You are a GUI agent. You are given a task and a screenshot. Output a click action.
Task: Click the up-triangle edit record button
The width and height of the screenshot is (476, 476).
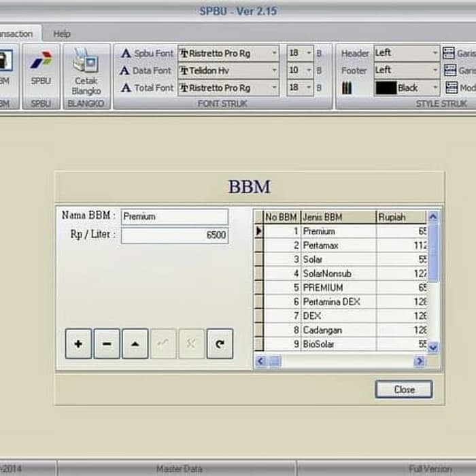coord(135,344)
